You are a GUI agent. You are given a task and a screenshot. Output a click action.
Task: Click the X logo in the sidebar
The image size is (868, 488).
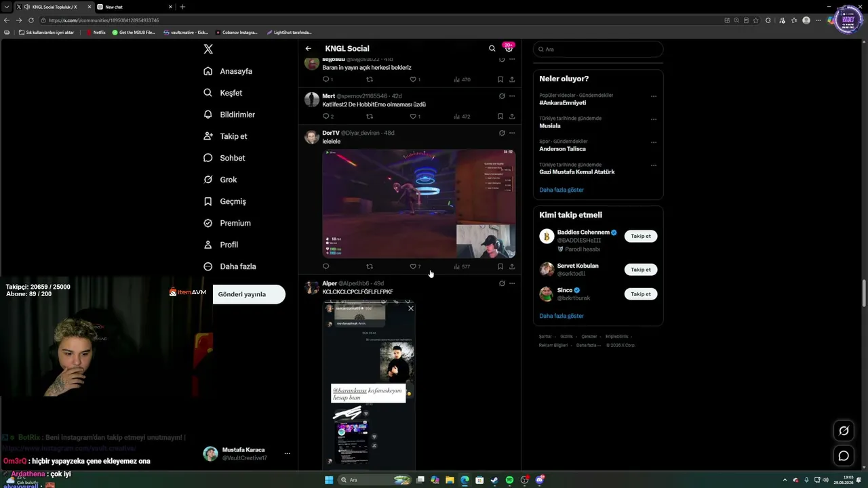(x=208, y=49)
